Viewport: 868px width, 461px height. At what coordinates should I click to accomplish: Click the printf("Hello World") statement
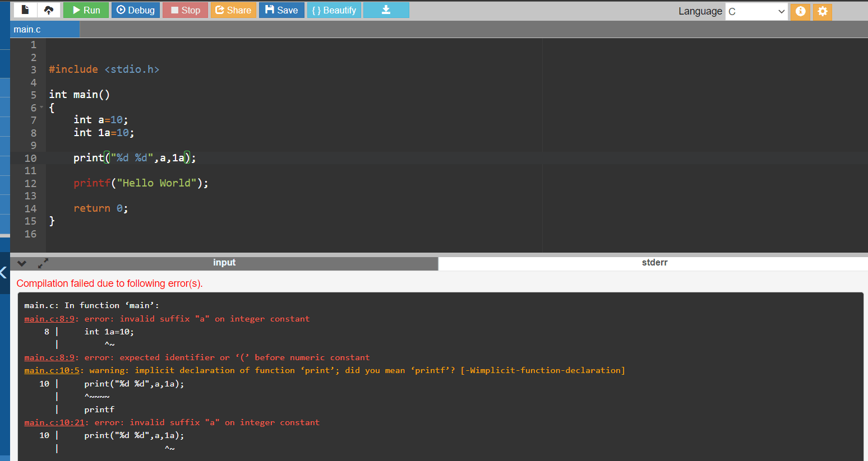[141, 183]
